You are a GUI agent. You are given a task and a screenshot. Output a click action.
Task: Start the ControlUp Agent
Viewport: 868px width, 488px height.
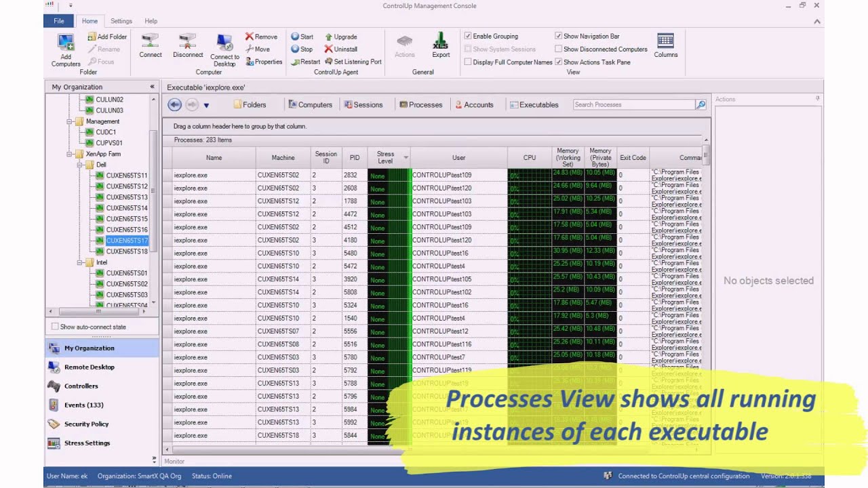(x=302, y=37)
